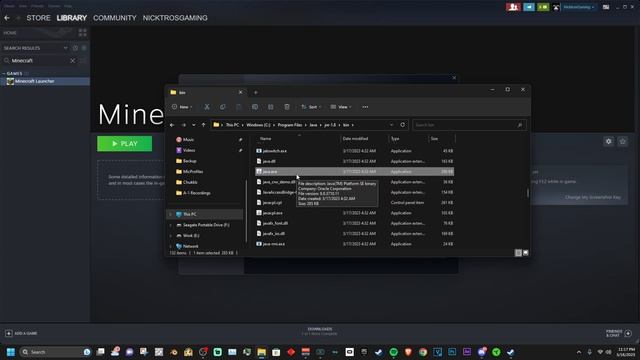Show hidden system tray icons
The height and width of the screenshot is (360, 640).
tap(579, 352)
